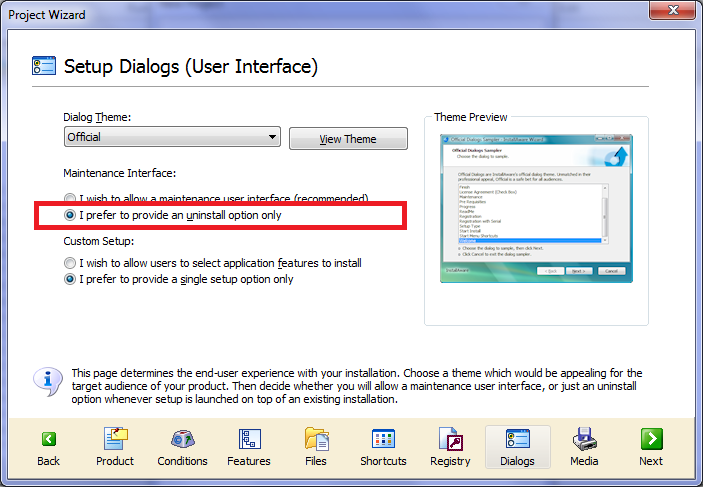Close the Project Wizard window
The height and width of the screenshot is (487, 703).
[672, 10]
